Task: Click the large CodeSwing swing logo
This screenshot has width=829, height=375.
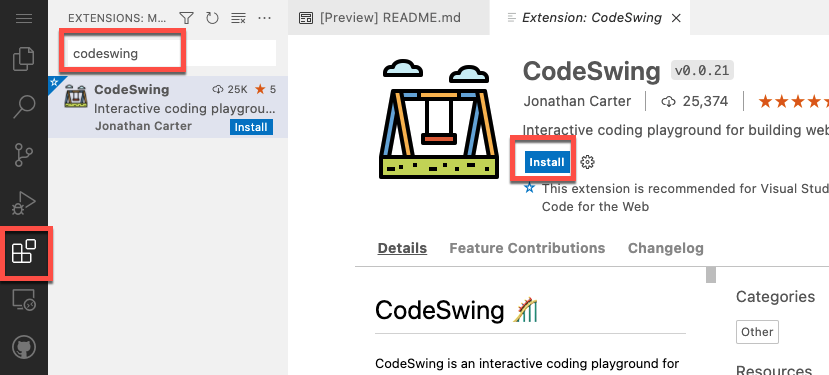Action: click(439, 119)
